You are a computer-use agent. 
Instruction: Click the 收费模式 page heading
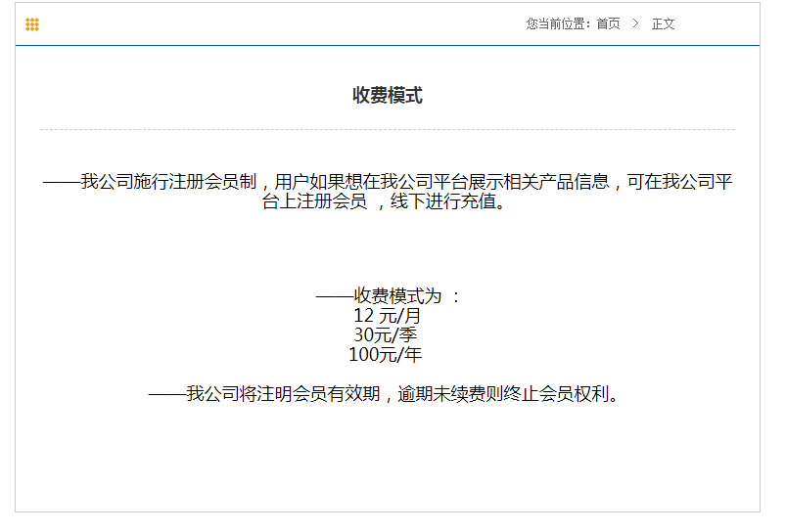(x=388, y=95)
